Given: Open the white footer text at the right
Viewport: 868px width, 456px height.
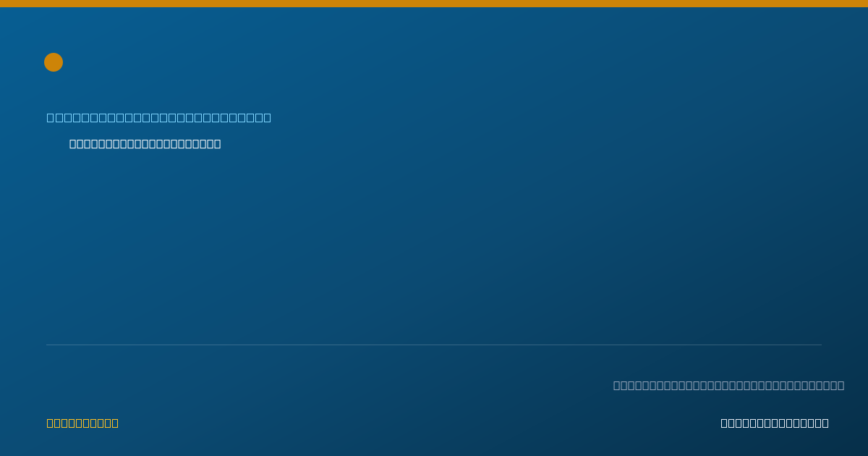Looking at the screenshot, I should click(x=775, y=423).
